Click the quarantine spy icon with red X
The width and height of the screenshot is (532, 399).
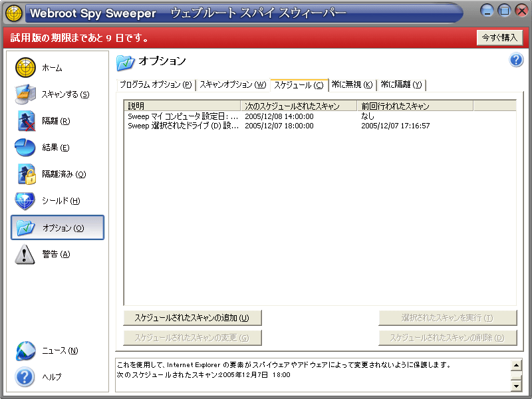click(x=26, y=121)
